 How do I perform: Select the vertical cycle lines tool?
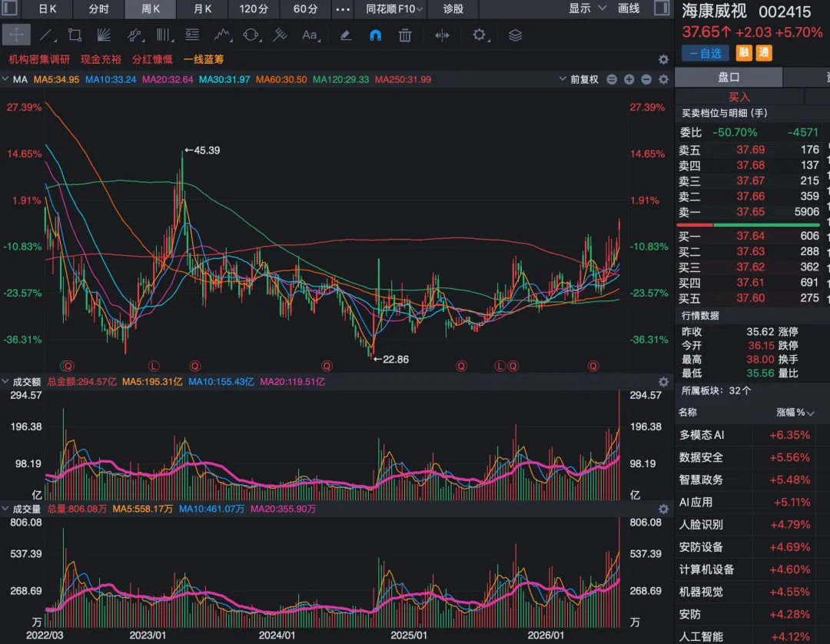pyautogui.click(x=164, y=35)
